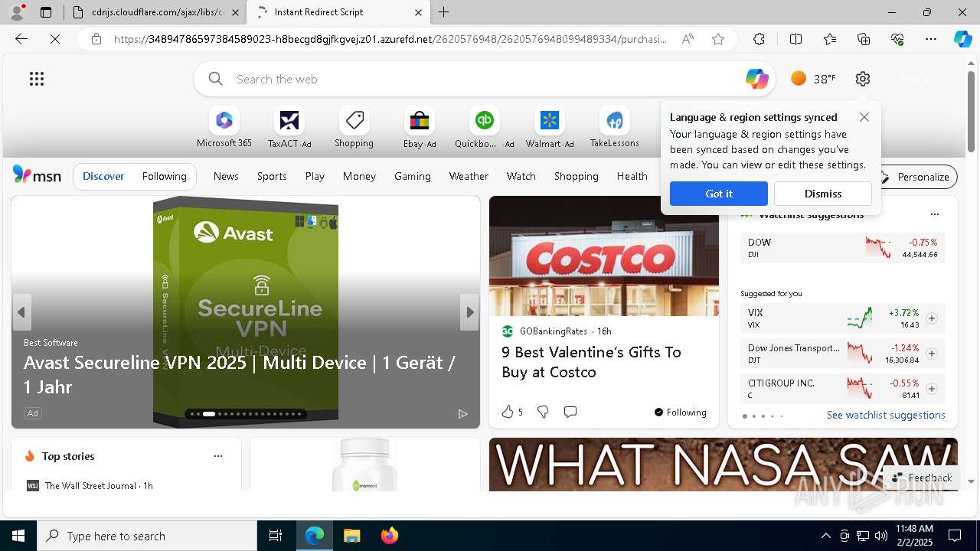Open Walmart ad shortcut tile

(550, 127)
